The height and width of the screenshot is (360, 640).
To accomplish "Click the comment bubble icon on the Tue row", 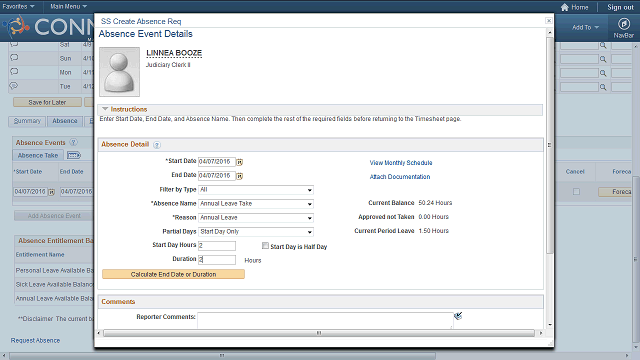I will click(x=14, y=86).
